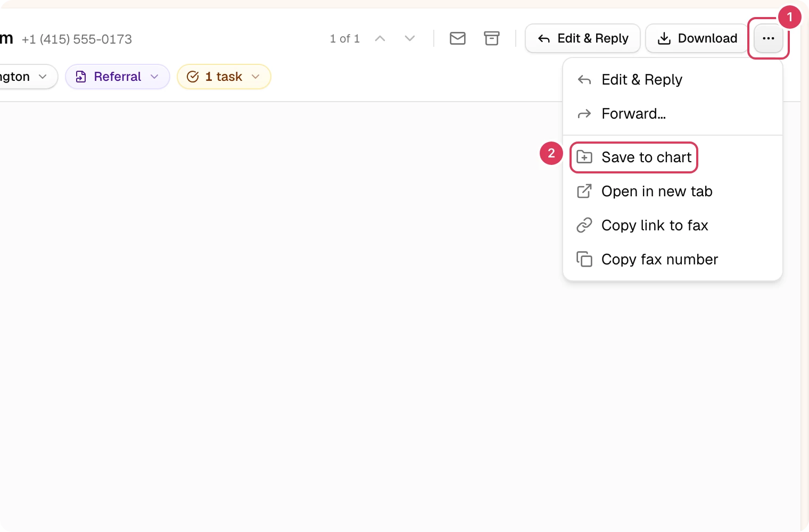Go to the previous fax with up chevron
The width and height of the screenshot is (809, 532).
(x=380, y=38)
